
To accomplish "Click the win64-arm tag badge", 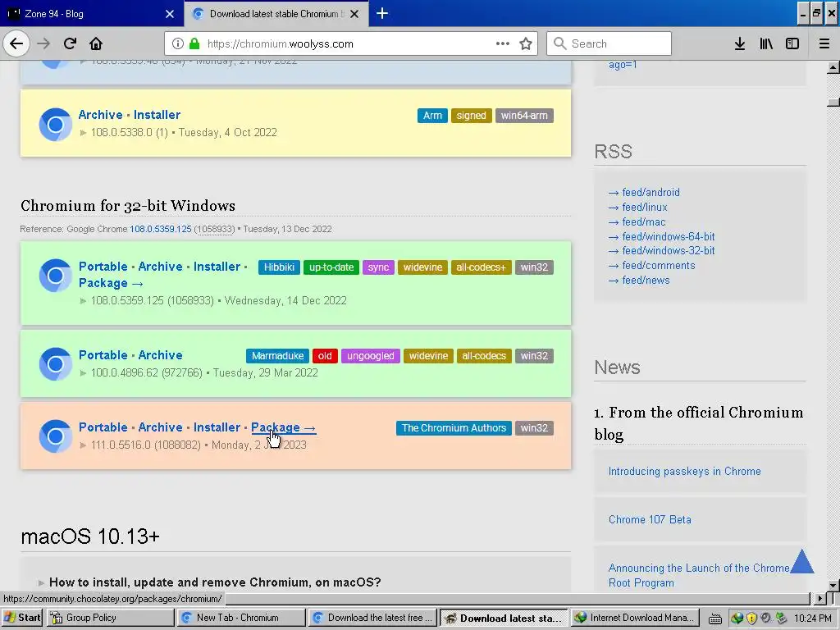I will point(524,116).
